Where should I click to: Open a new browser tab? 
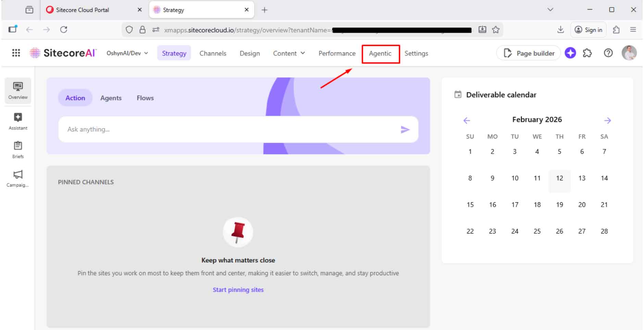(x=264, y=10)
